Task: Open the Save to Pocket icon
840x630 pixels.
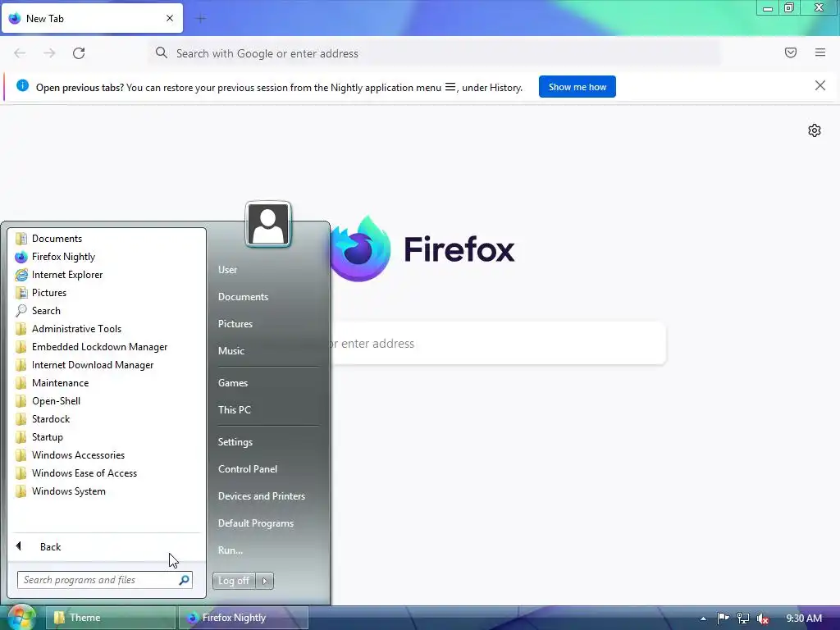Action: point(791,52)
